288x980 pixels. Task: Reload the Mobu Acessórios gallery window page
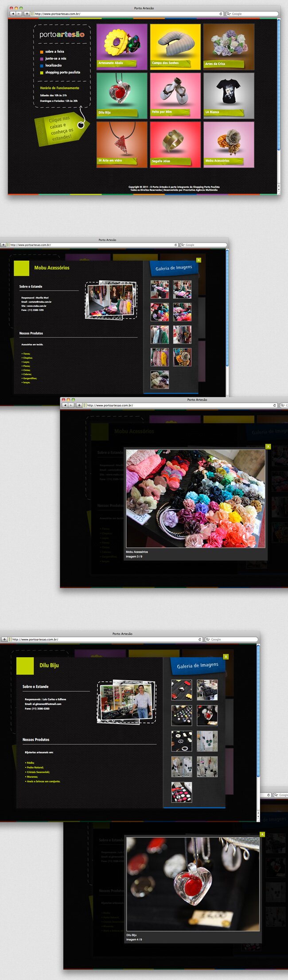point(175,245)
